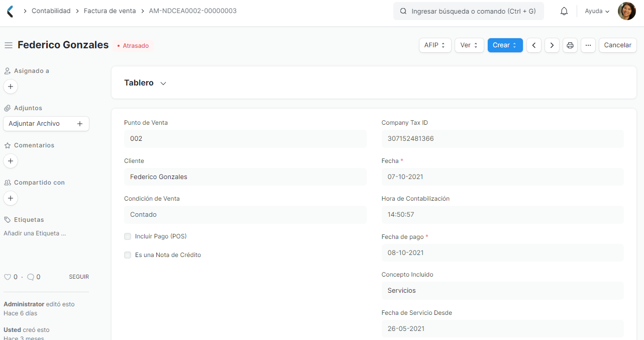
Task: Click the Cancelar button
Action: (x=618, y=45)
